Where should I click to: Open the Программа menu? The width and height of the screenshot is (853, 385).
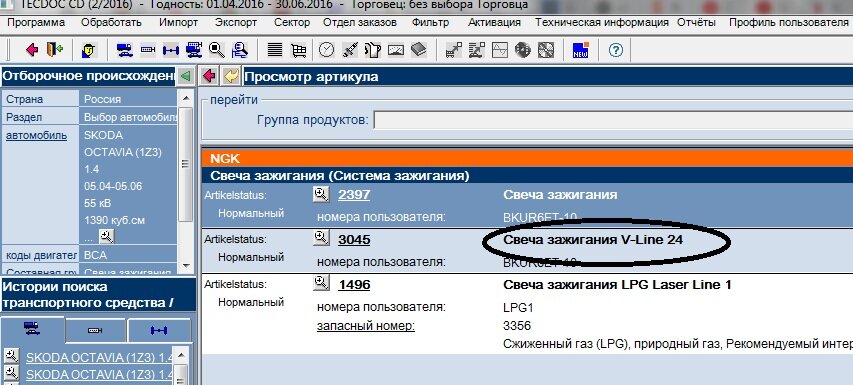click(x=36, y=22)
